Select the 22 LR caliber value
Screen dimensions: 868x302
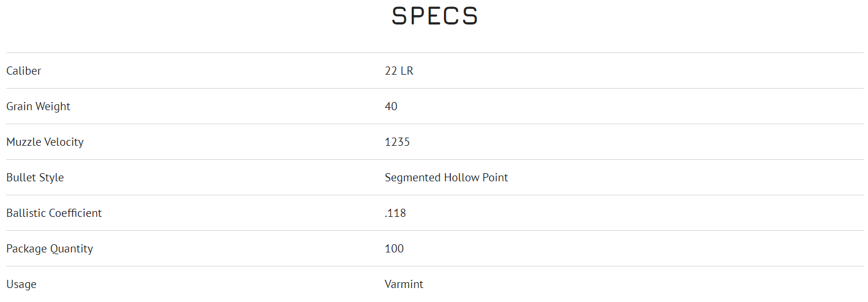coord(399,71)
